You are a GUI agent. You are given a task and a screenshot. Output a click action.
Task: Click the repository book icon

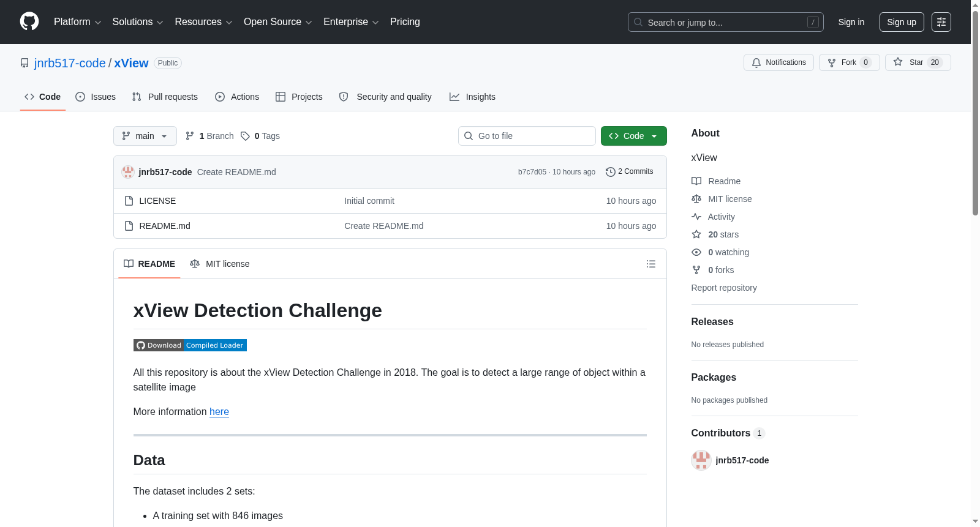[24, 63]
